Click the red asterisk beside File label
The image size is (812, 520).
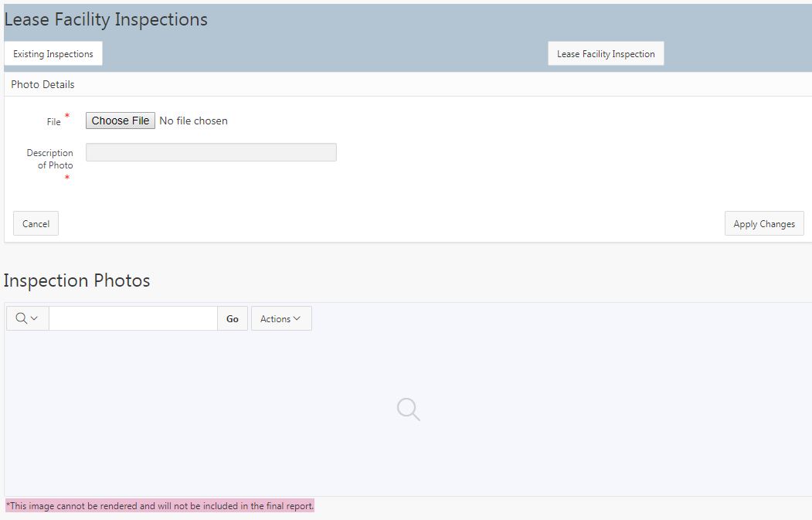pyautogui.click(x=66, y=116)
